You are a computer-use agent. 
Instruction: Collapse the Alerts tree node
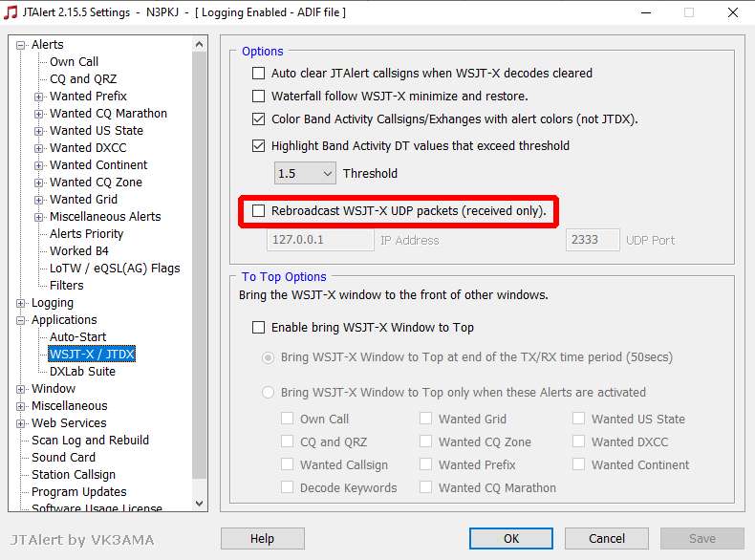pyautogui.click(x=20, y=45)
